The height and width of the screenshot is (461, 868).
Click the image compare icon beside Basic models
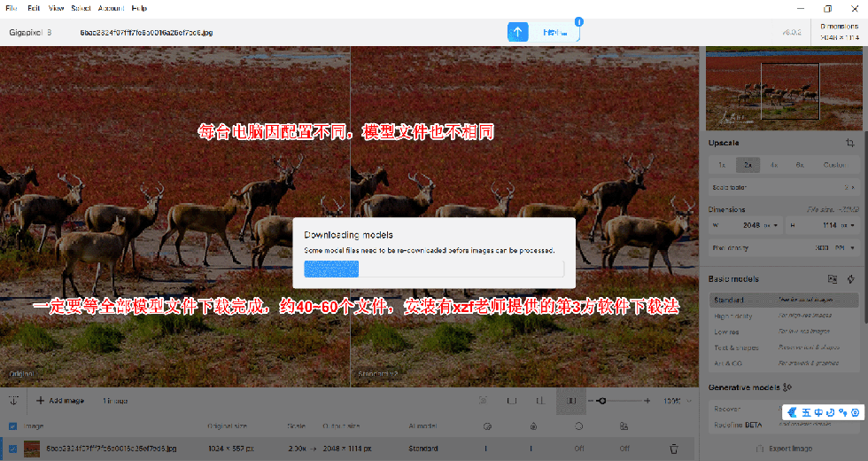[832, 279]
